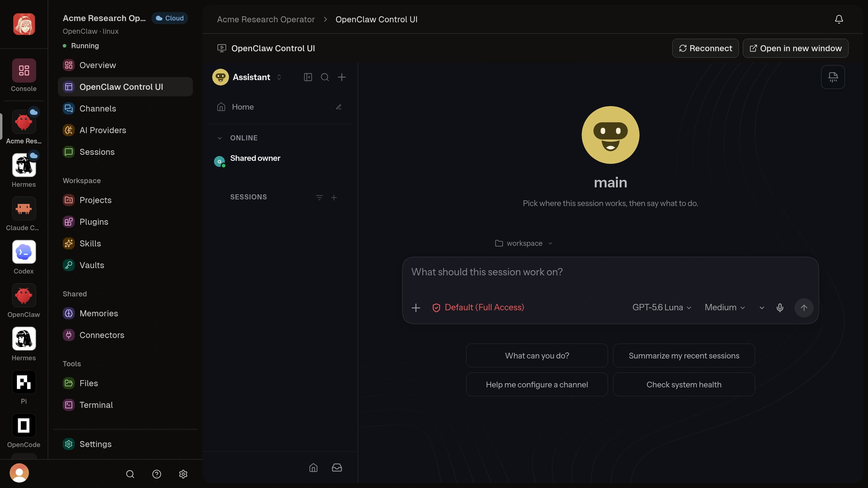Click the main assistant avatar
The width and height of the screenshot is (868, 488).
click(611, 135)
